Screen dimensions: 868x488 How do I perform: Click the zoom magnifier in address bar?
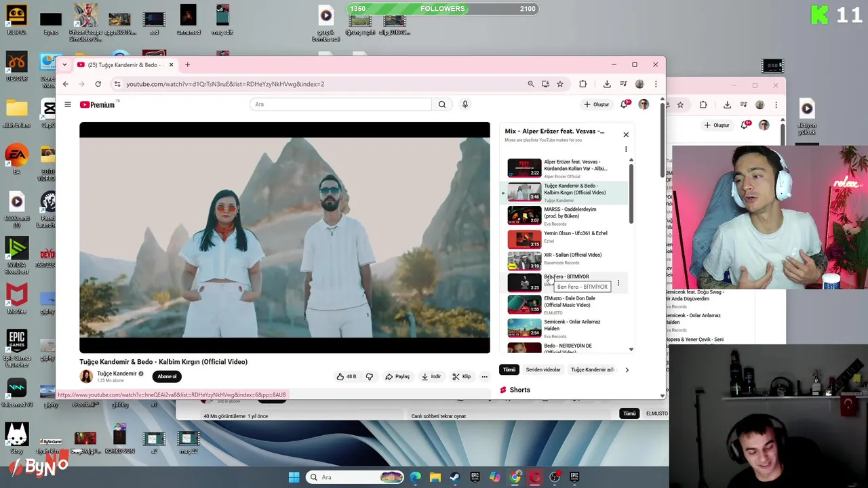(x=530, y=84)
